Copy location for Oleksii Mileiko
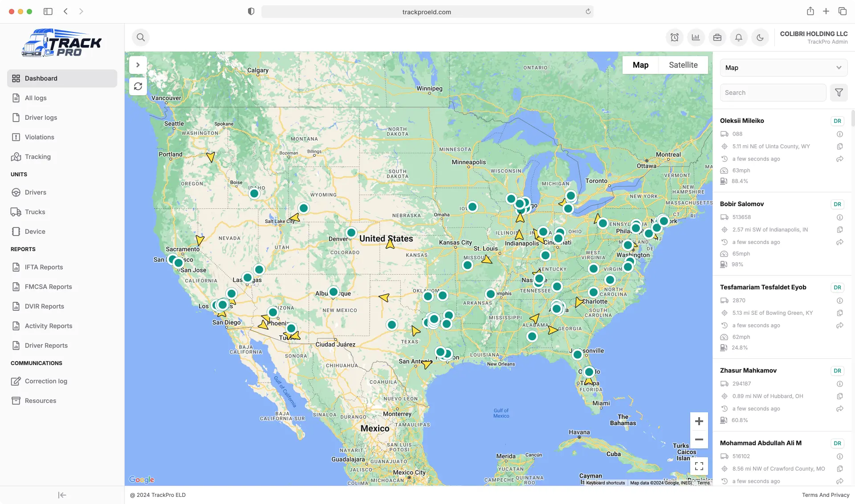 (x=840, y=146)
